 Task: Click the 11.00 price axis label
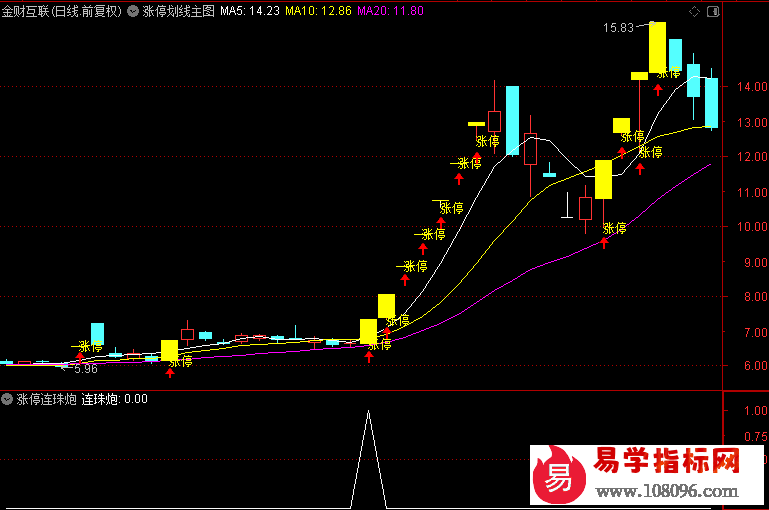tap(752, 193)
